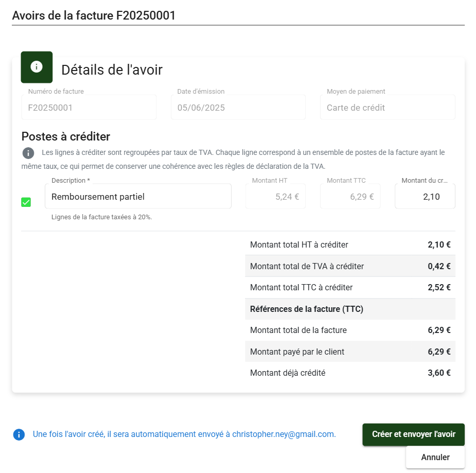Click the Annuler button
The height and width of the screenshot is (473, 476).
click(435, 457)
